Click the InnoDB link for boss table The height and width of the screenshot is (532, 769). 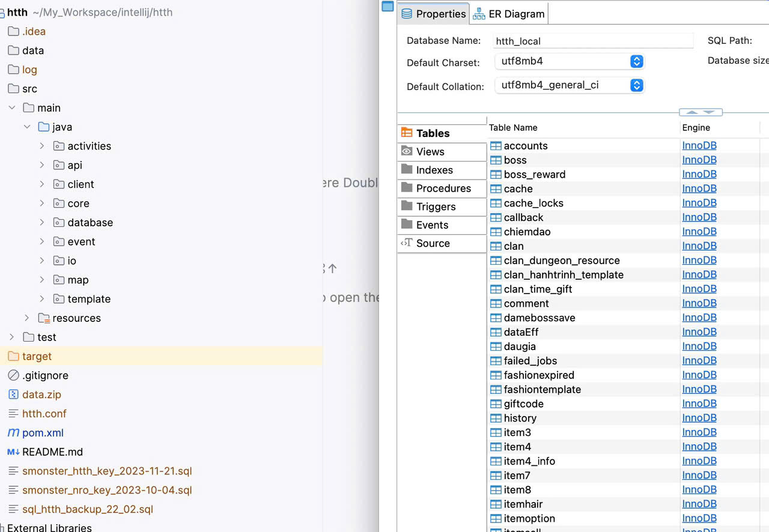pos(699,160)
